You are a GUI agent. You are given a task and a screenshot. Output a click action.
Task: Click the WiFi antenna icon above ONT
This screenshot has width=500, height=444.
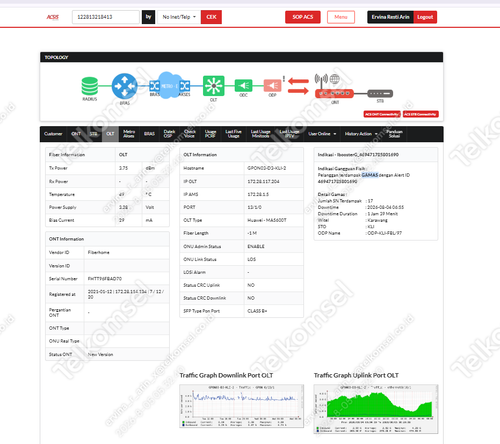point(321,80)
